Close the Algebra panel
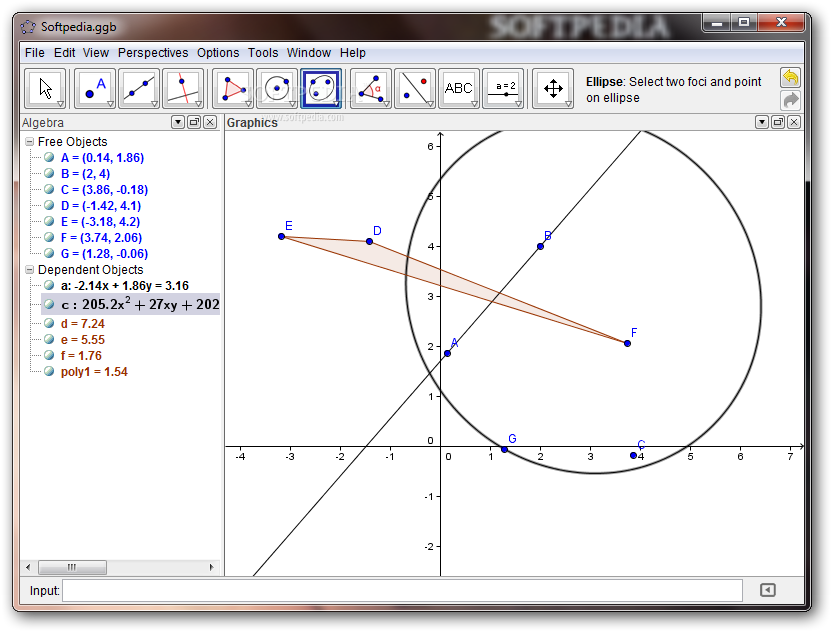832x632 pixels. click(x=210, y=123)
